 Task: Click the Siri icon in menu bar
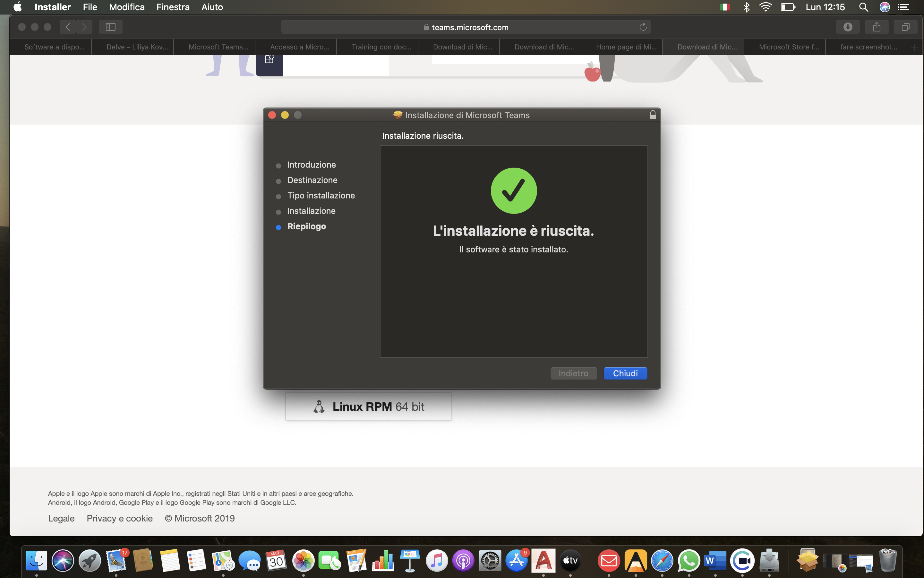884,7
